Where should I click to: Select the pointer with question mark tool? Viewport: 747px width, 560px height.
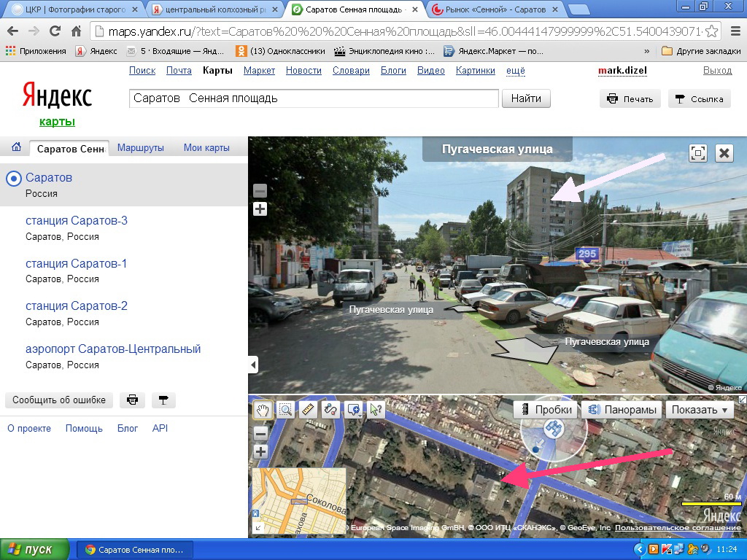[376, 410]
